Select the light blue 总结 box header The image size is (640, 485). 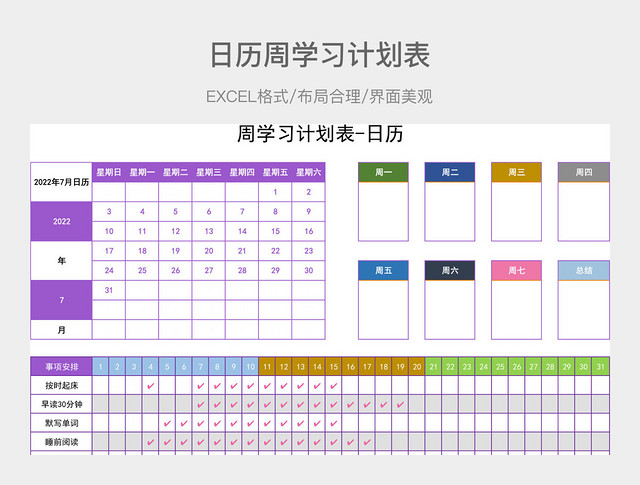pyautogui.click(x=584, y=270)
